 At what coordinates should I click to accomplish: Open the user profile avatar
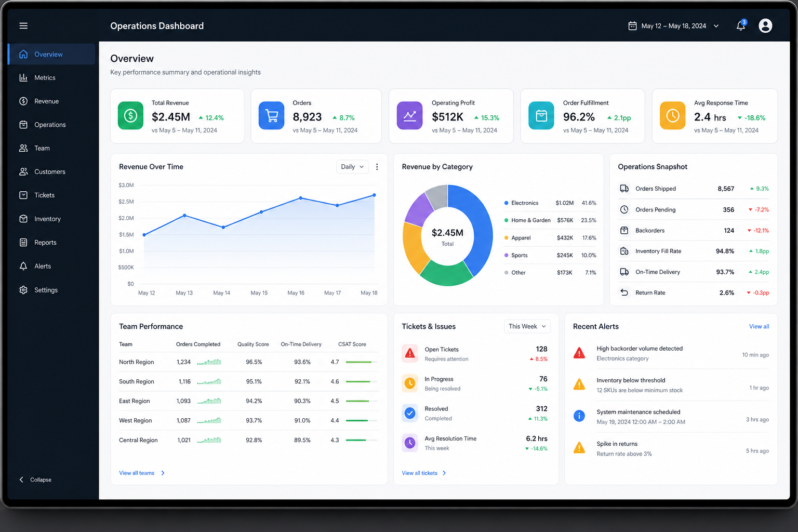(765, 25)
